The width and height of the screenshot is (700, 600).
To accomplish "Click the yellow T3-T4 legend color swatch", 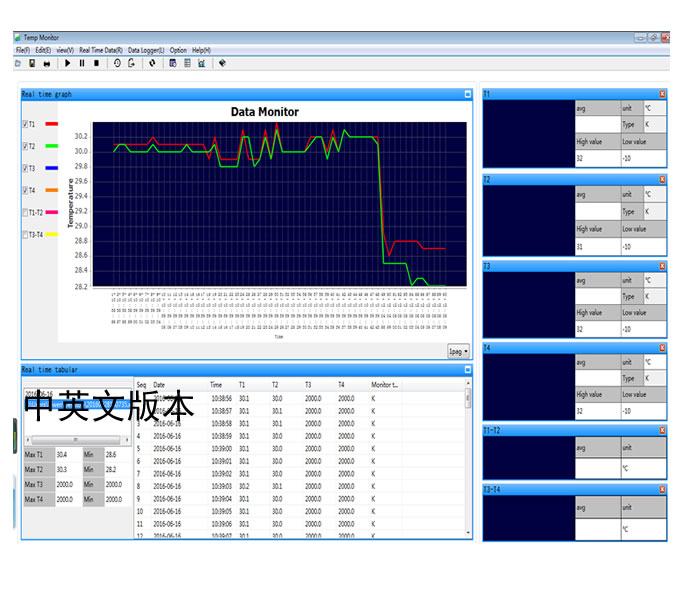I will point(52,234).
